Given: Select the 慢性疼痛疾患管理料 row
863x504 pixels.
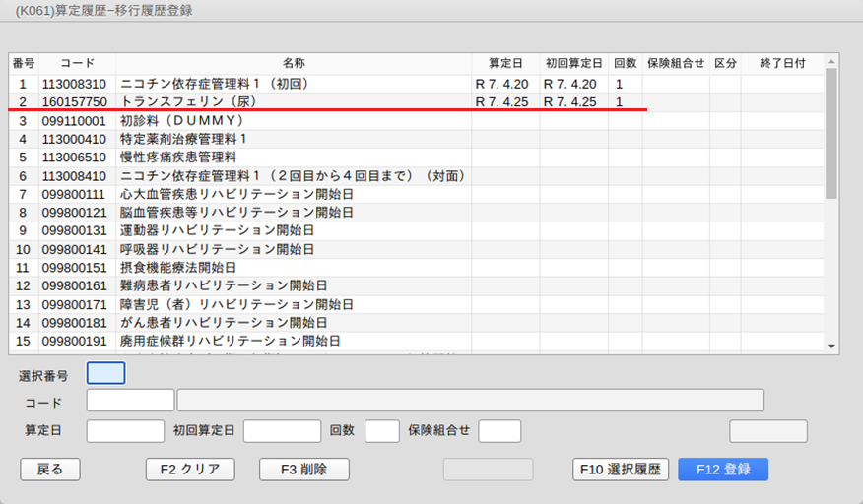Looking at the screenshot, I should [294, 157].
